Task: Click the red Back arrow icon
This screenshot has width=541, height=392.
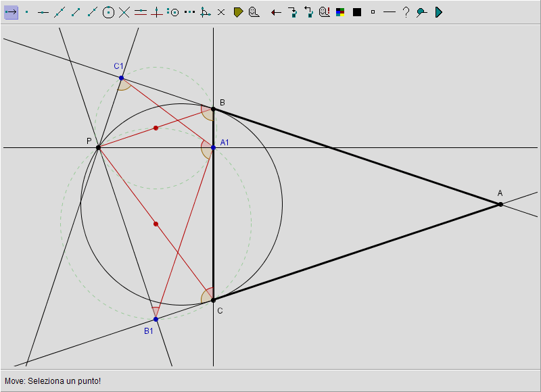Action: [x=276, y=12]
